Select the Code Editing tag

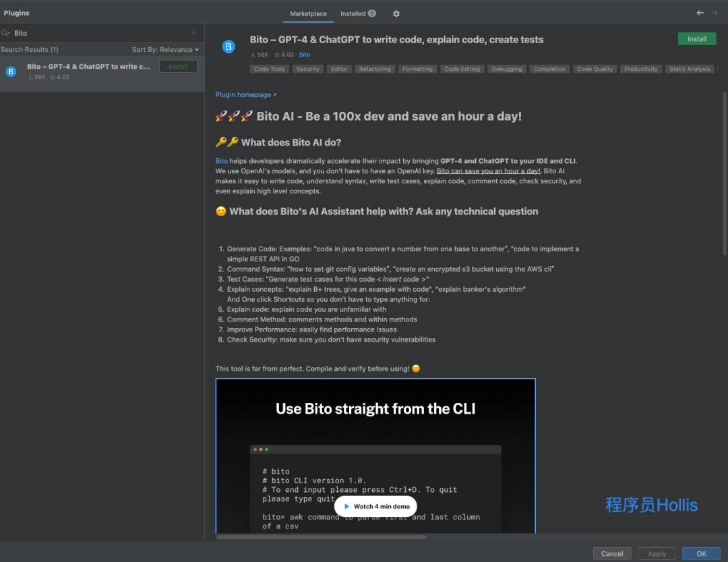(462, 69)
